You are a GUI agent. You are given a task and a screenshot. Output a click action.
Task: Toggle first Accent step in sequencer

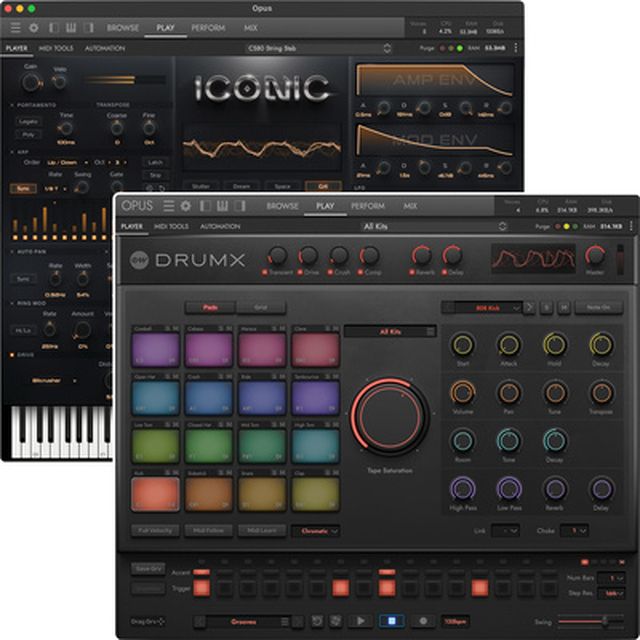(201, 572)
